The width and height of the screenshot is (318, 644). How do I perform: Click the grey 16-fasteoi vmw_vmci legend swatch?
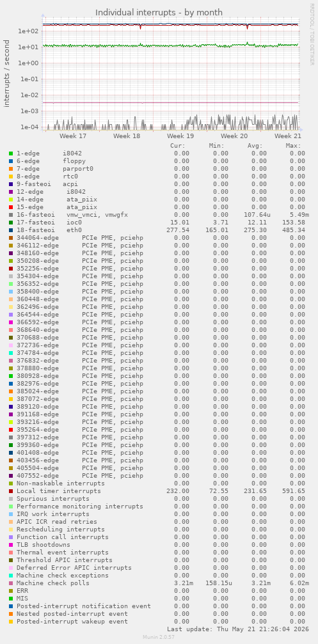tap(11, 214)
